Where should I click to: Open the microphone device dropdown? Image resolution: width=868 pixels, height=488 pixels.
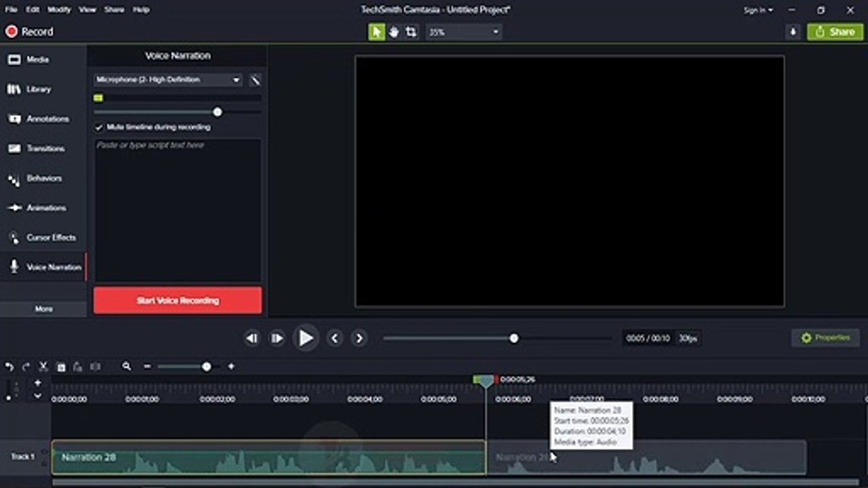tap(168, 80)
